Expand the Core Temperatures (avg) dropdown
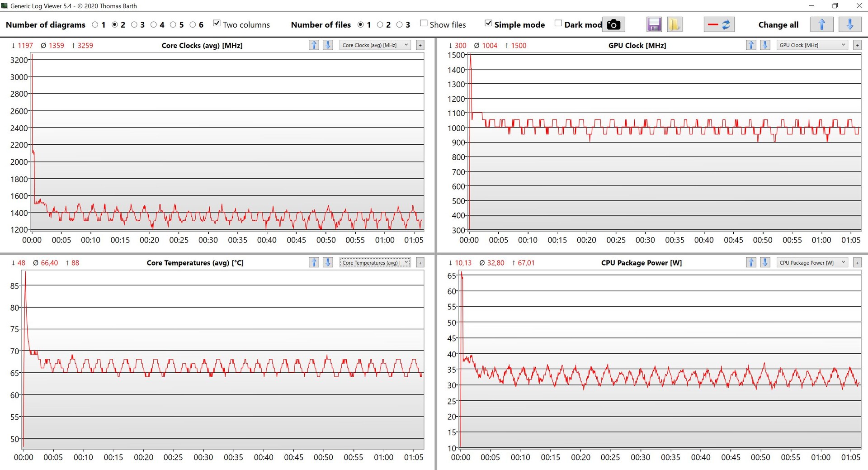Image resolution: width=868 pixels, height=470 pixels. pos(375,262)
